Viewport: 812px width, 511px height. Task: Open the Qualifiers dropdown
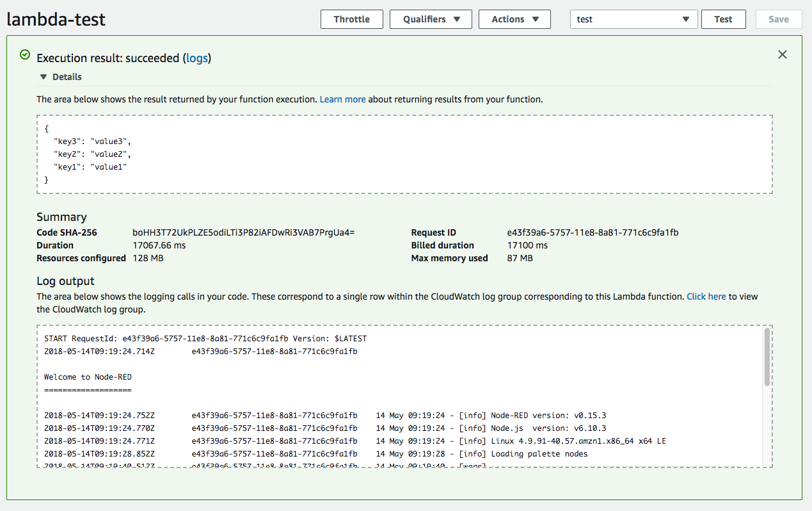point(431,19)
